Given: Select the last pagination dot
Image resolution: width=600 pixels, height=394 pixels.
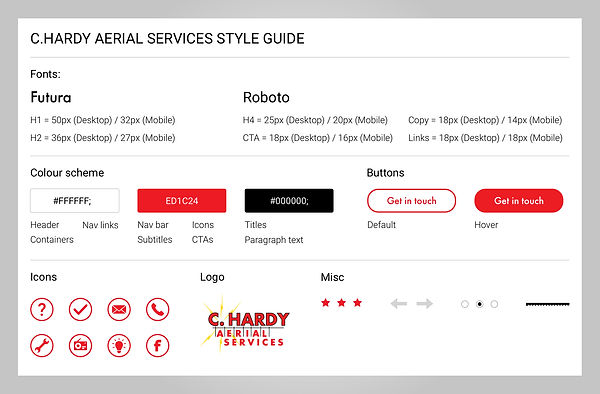Looking at the screenshot, I should pyautogui.click(x=494, y=304).
